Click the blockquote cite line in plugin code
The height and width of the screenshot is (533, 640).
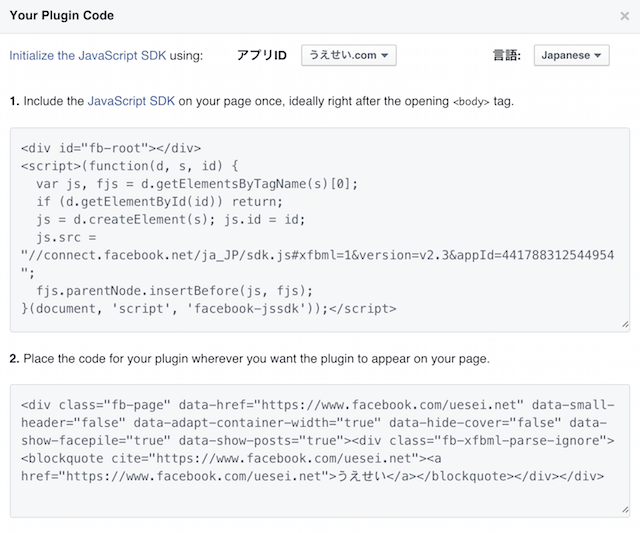click(x=231, y=458)
